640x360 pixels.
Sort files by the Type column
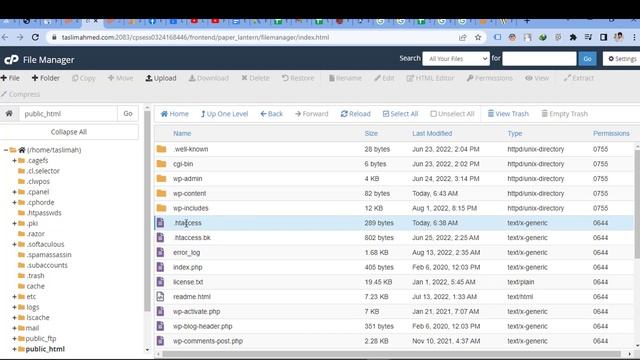click(515, 133)
